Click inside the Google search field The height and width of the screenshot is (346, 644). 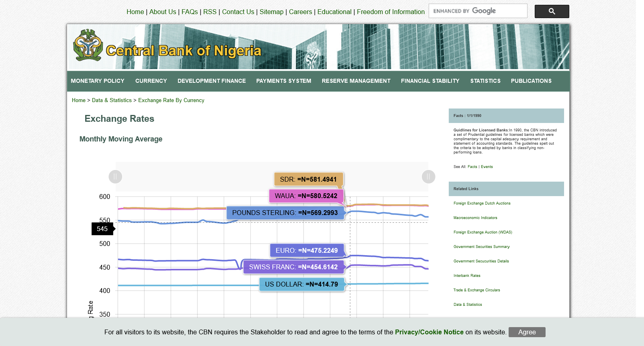pos(477,11)
